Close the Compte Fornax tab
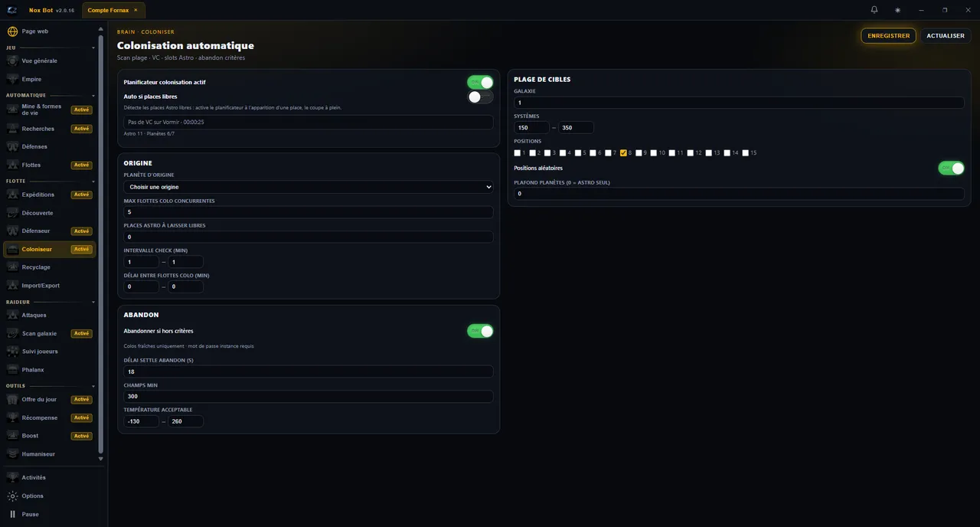The height and width of the screenshot is (527, 980). coord(136,10)
